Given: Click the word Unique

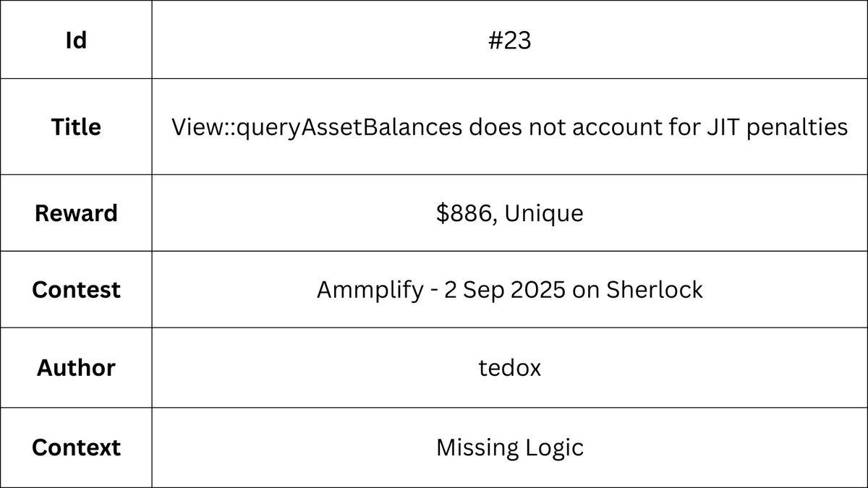Looking at the screenshot, I should click(545, 214).
